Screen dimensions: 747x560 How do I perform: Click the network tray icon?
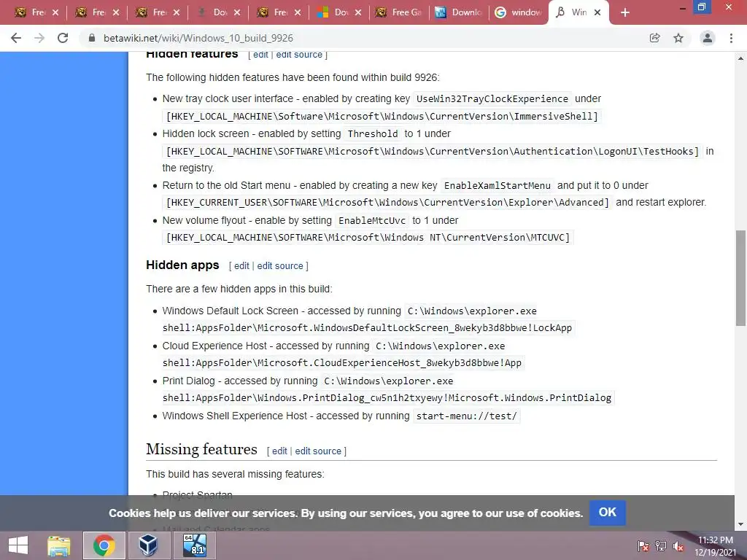tap(661, 546)
